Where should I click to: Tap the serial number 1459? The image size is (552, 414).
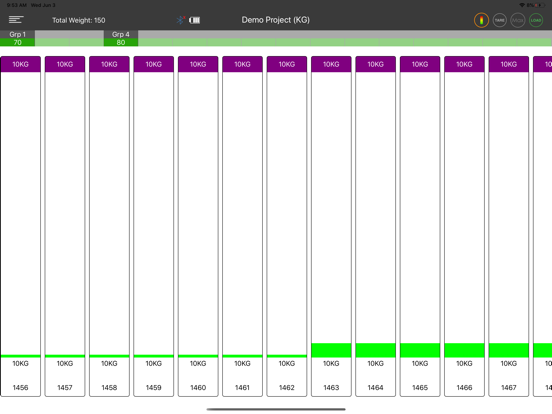153,387
